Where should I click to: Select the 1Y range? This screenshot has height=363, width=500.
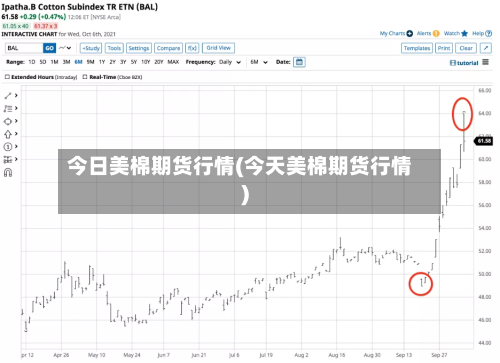coord(102,62)
